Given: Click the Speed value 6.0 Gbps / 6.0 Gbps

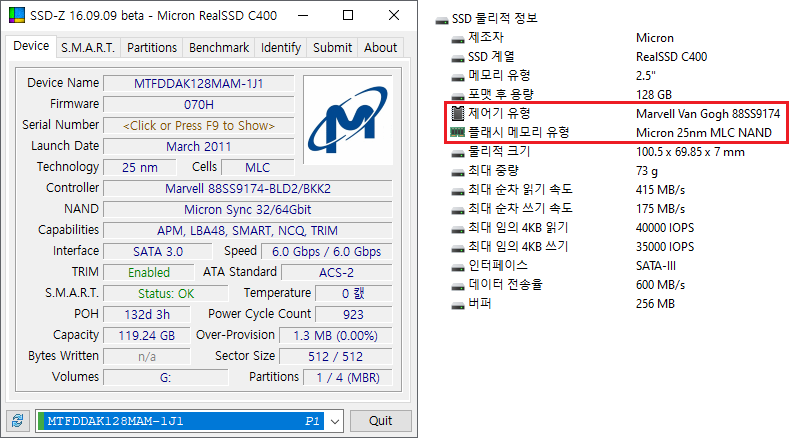Looking at the screenshot, I should click(x=327, y=251).
